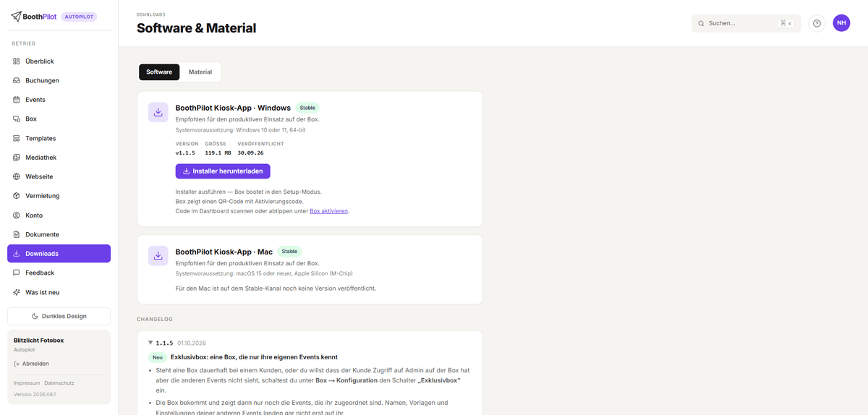Open Vermietung in the sidebar
Image resolution: width=868 pixels, height=415 pixels.
click(x=59, y=196)
